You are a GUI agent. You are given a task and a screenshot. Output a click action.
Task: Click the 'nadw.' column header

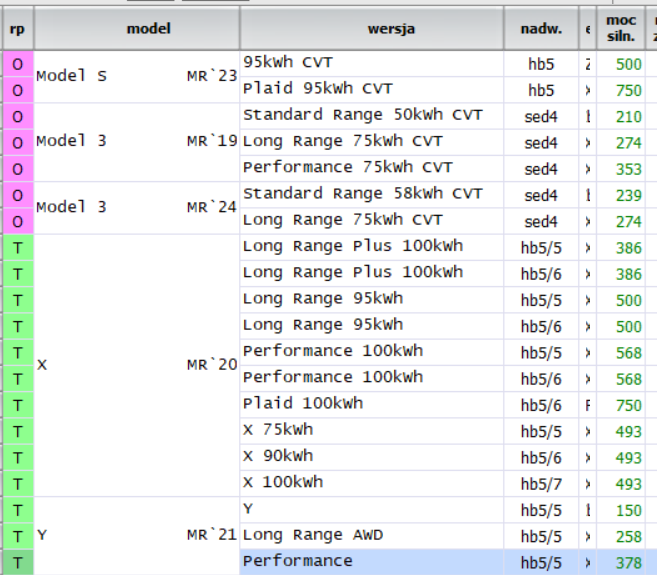tap(541, 29)
